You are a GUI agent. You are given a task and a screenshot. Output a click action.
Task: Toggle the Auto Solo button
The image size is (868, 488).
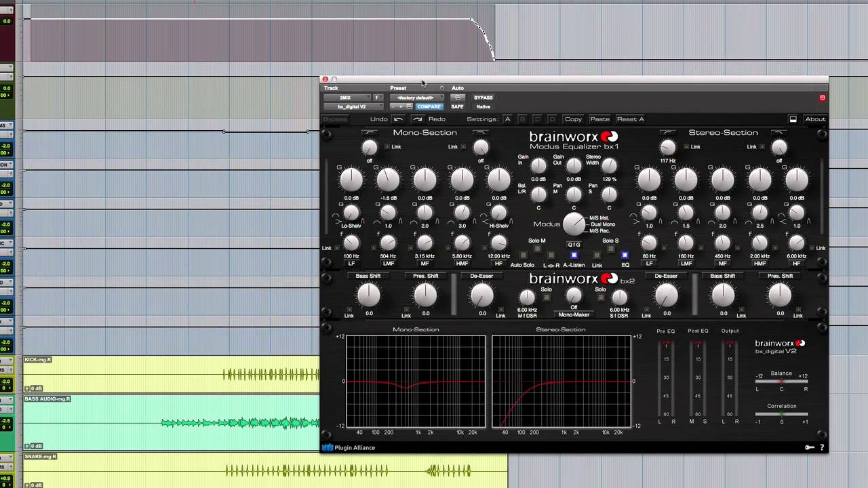[x=522, y=256]
